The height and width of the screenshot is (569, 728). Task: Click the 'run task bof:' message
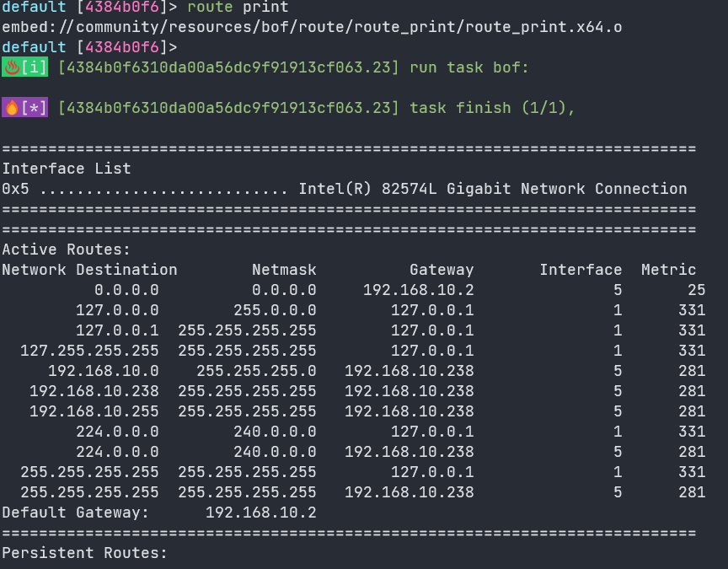click(x=469, y=67)
